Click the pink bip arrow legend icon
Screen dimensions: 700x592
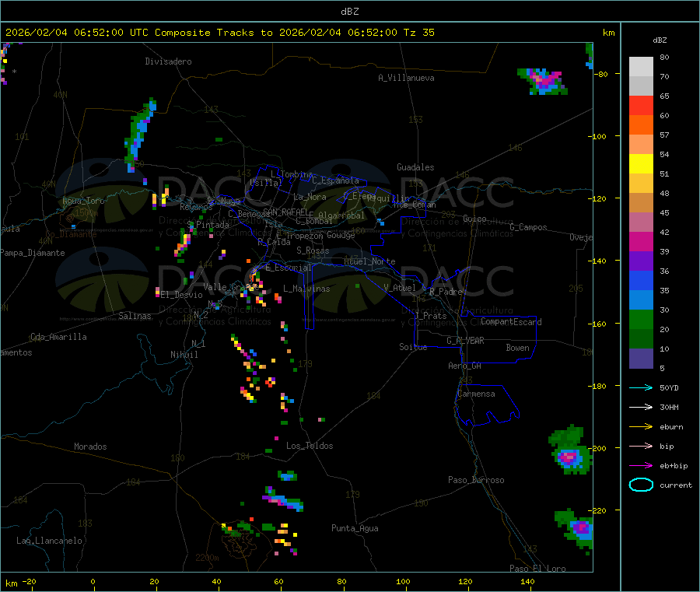(641, 446)
